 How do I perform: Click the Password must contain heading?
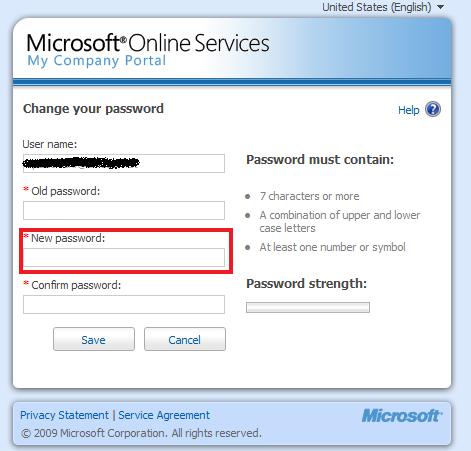(320, 159)
